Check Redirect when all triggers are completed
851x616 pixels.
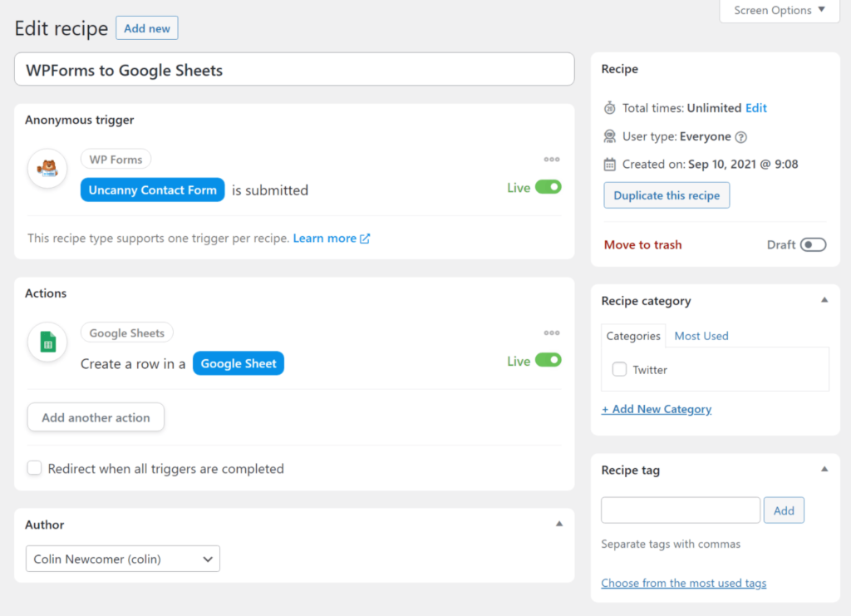[34, 468]
